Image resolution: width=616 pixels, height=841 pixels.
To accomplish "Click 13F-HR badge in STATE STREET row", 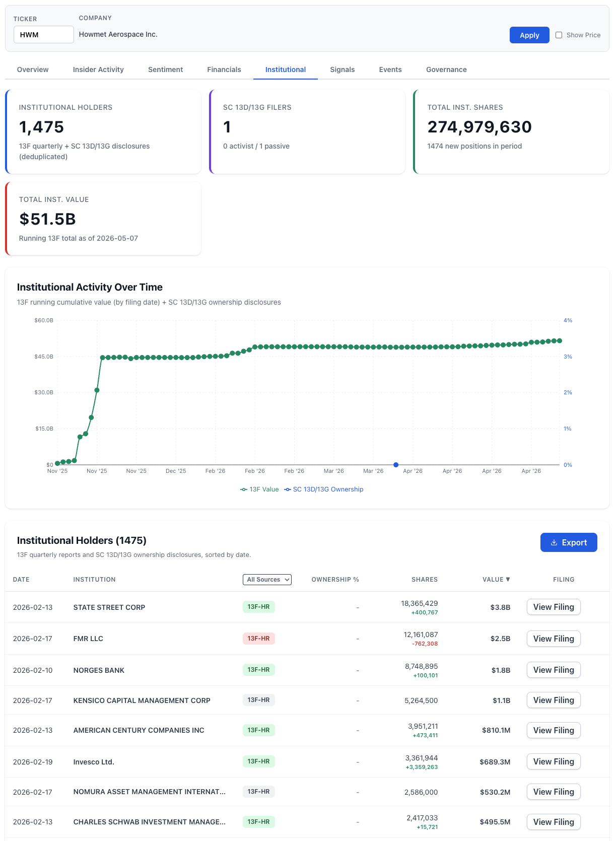I will (x=258, y=607).
